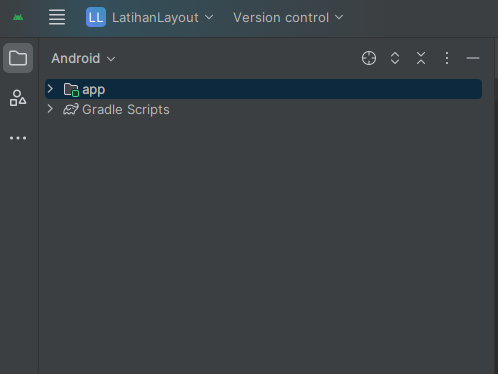Open the Project tool window folder icon
498x374 pixels.
(x=18, y=58)
